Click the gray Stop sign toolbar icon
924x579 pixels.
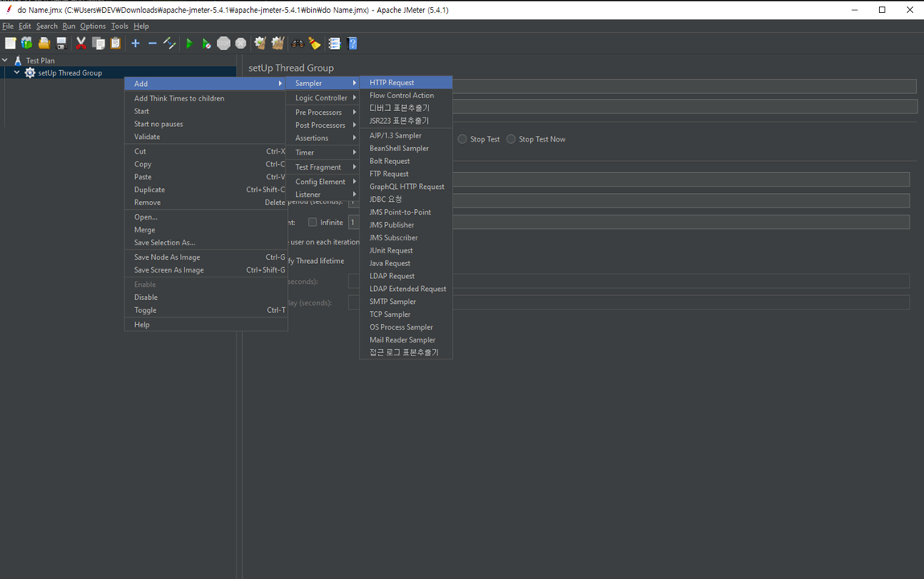(x=224, y=43)
